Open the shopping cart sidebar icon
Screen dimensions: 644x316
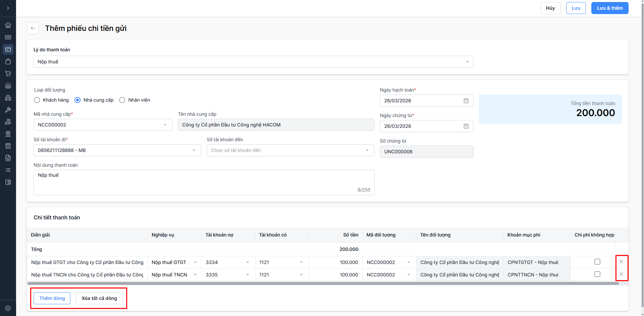[x=8, y=73]
